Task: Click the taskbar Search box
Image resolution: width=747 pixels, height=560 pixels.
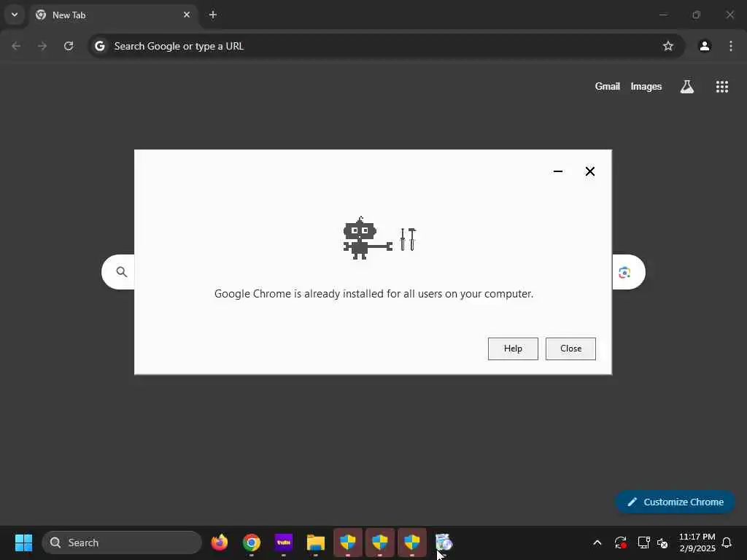Action: click(x=122, y=542)
